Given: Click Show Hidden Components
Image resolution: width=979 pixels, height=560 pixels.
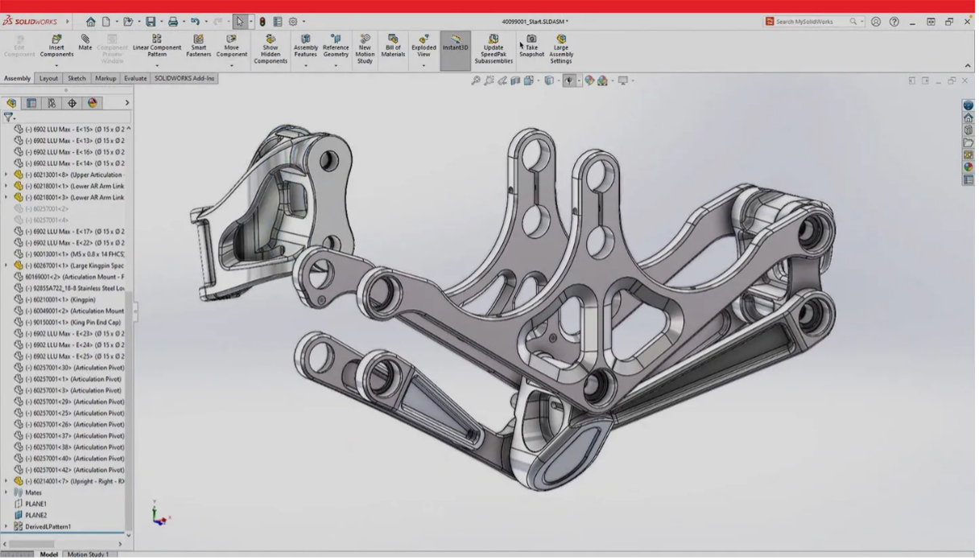Looking at the screenshot, I should [x=271, y=49].
